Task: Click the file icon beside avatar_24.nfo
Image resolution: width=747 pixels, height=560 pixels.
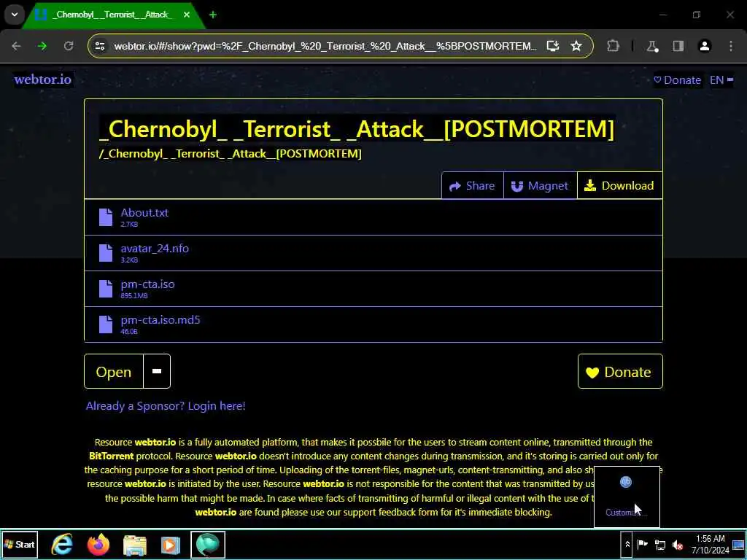Action: click(x=106, y=253)
